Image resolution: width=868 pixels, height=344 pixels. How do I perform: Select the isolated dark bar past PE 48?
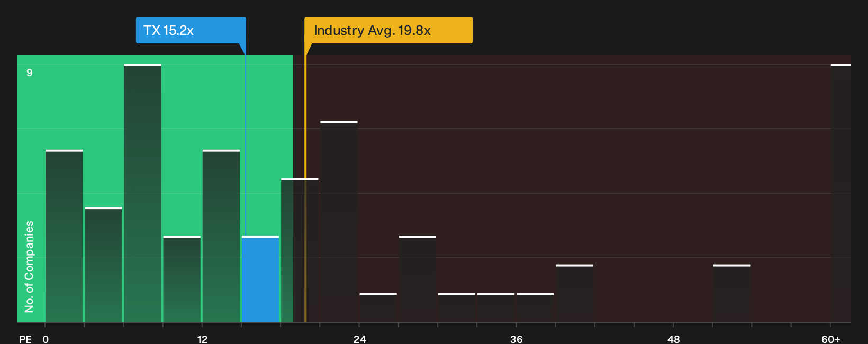[731, 293]
